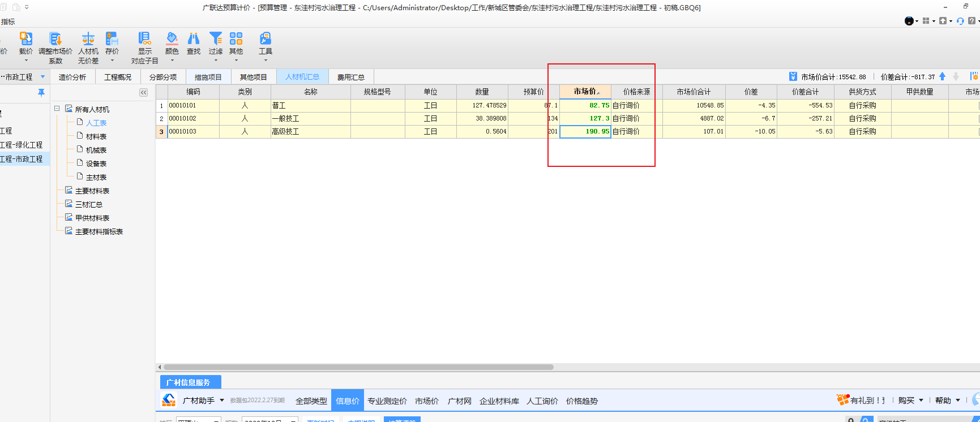Click the user avatar icon at top right

[909, 21]
